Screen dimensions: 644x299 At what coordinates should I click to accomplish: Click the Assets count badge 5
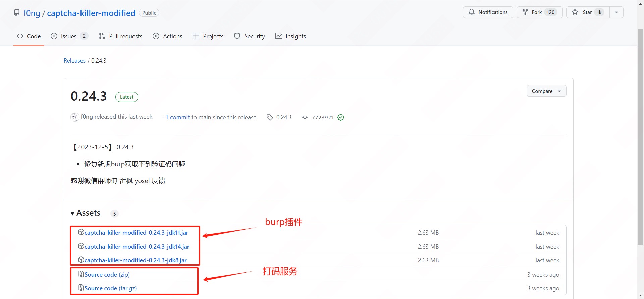(x=114, y=214)
